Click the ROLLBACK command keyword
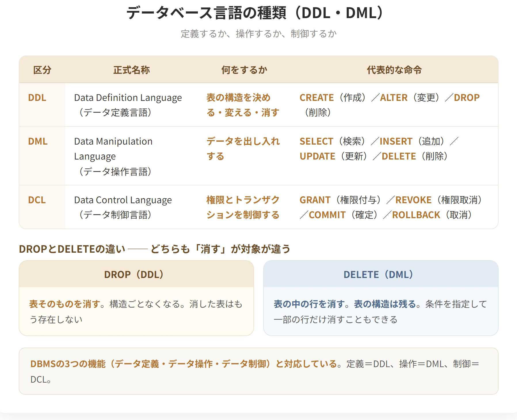The image size is (517, 420). coord(416,215)
